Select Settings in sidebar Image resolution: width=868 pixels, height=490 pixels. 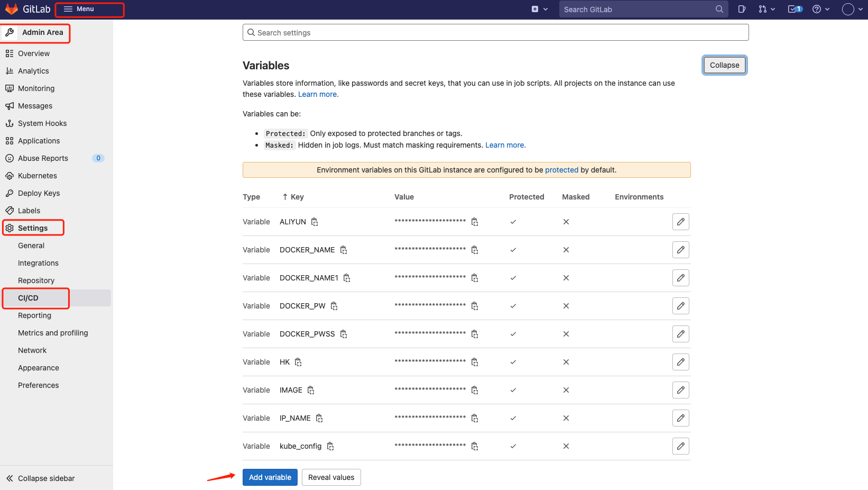tap(33, 228)
